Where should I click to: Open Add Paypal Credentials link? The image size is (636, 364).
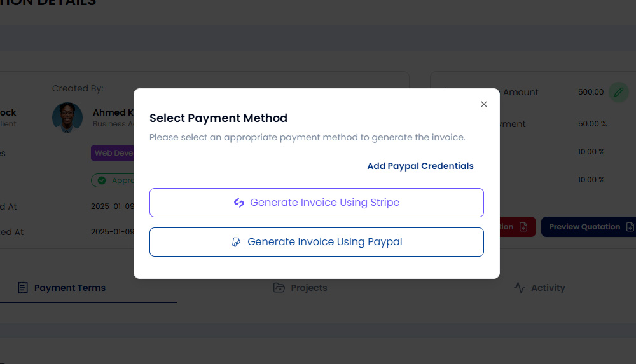420,166
